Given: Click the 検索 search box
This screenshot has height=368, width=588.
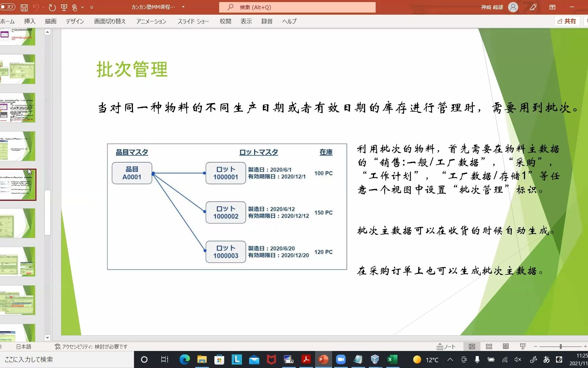Looking at the screenshot, I should click(x=297, y=7).
